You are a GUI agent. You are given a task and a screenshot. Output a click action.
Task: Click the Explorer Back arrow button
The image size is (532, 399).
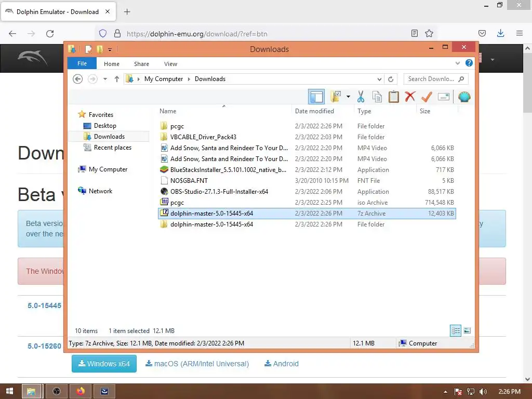(x=78, y=79)
